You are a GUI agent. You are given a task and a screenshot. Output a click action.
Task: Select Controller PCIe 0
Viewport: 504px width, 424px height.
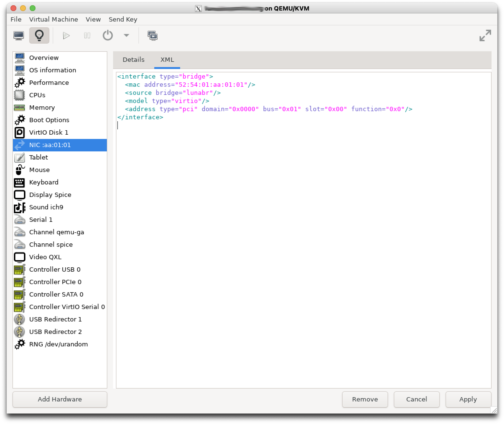(60, 282)
